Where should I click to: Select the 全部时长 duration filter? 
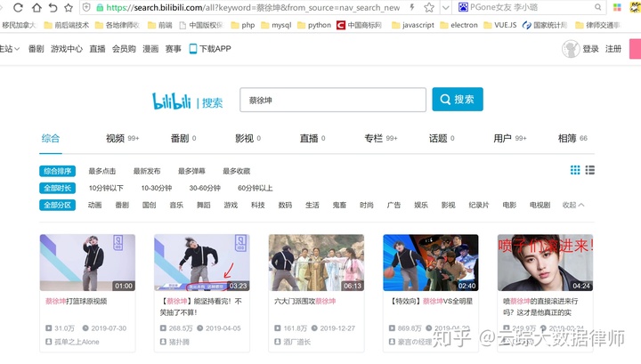point(57,188)
